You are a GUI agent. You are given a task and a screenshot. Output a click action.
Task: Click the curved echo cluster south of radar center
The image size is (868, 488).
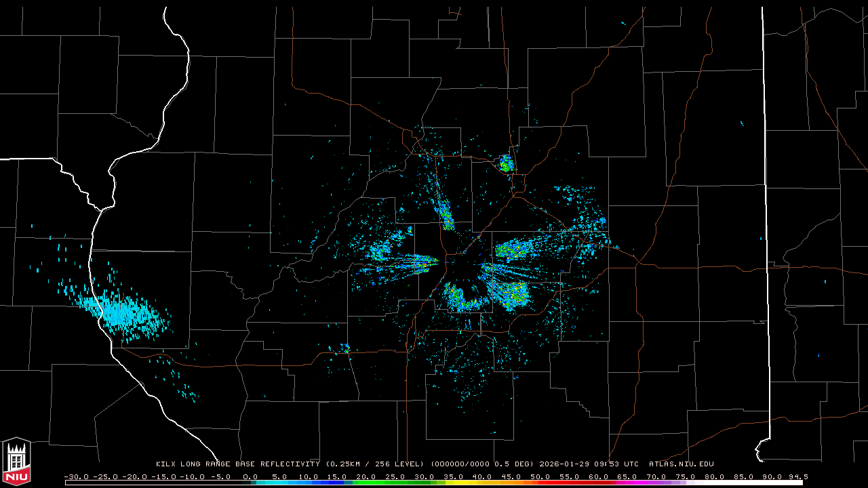(461, 299)
